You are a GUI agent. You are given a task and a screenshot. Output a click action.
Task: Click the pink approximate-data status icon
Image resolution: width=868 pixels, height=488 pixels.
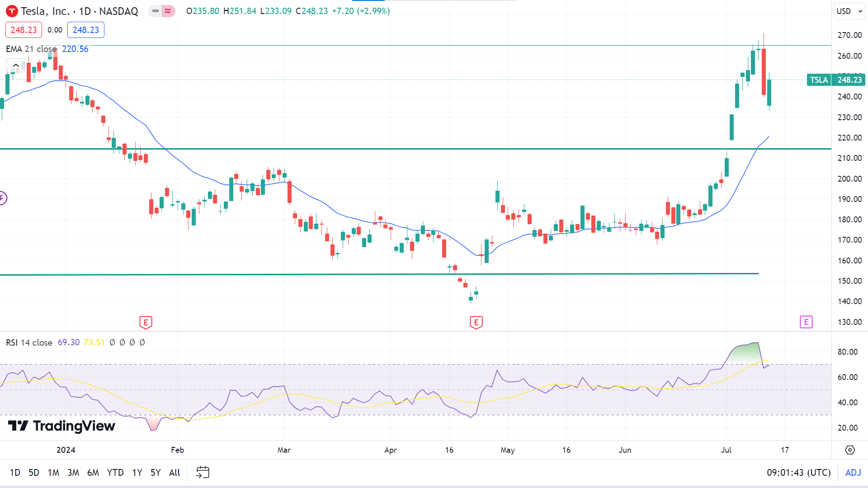click(x=168, y=11)
